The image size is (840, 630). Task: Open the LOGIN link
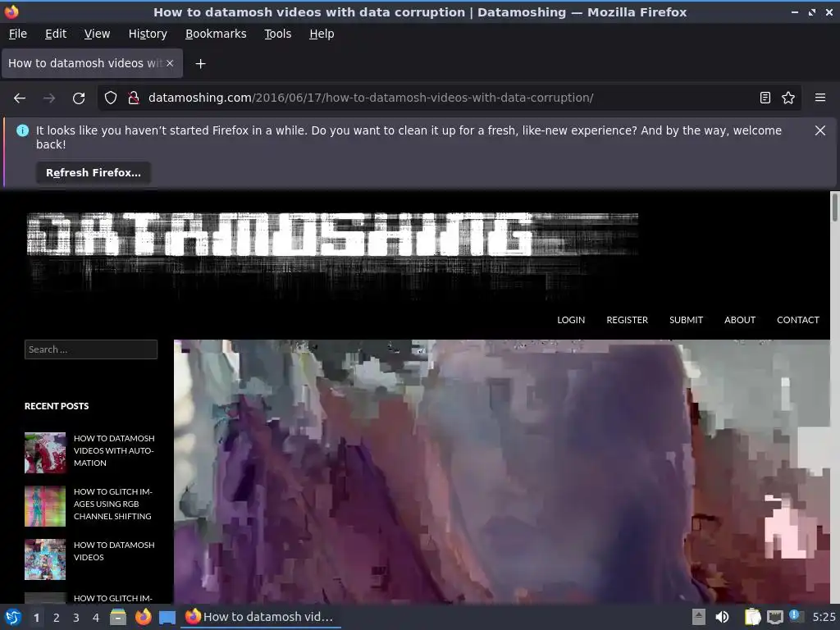point(571,320)
